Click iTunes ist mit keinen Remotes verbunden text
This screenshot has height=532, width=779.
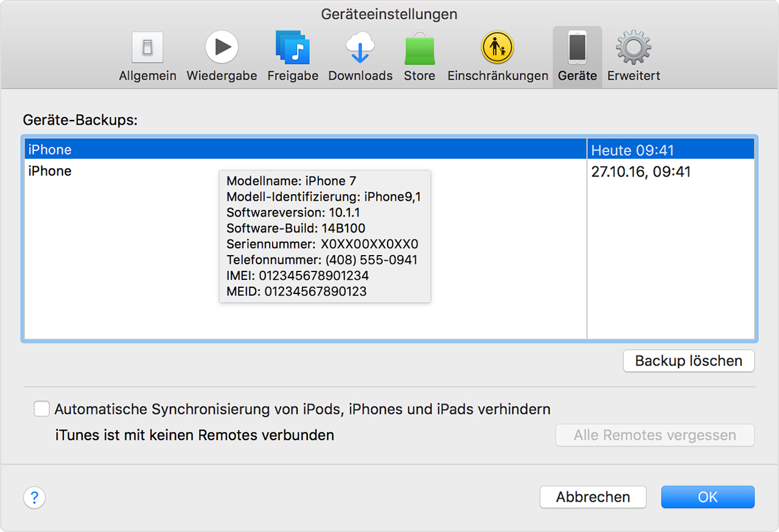pos(194,435)
